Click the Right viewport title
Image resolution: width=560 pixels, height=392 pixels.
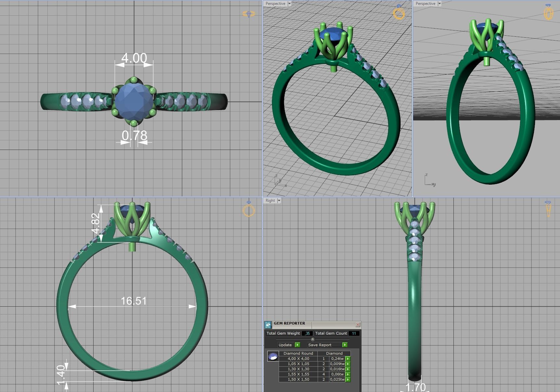[270, 201]
